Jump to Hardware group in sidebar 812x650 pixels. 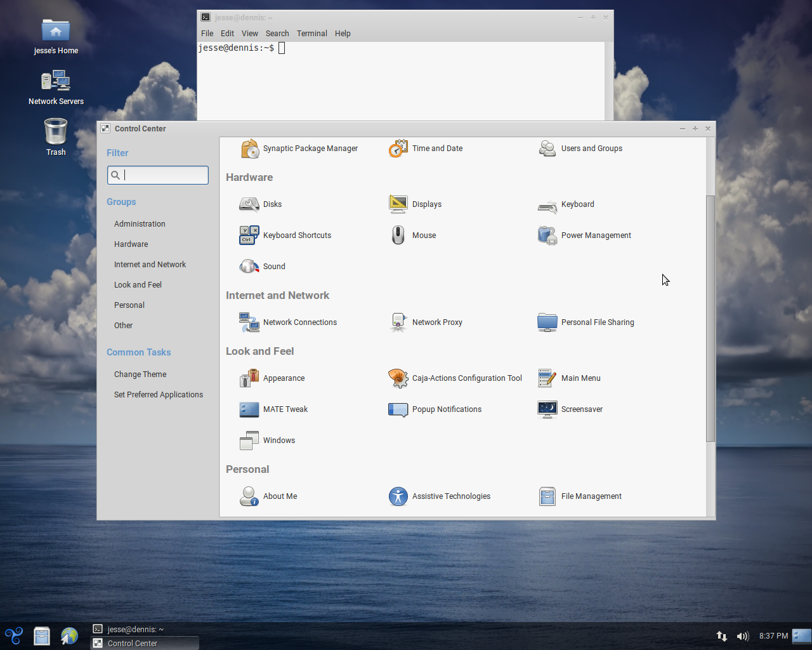pos(131,244)
